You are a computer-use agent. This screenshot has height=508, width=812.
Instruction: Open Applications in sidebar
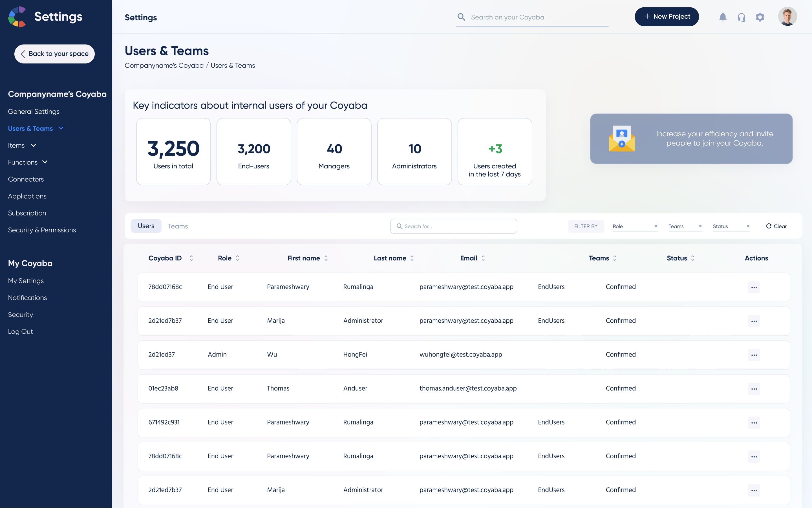point(27,196)
